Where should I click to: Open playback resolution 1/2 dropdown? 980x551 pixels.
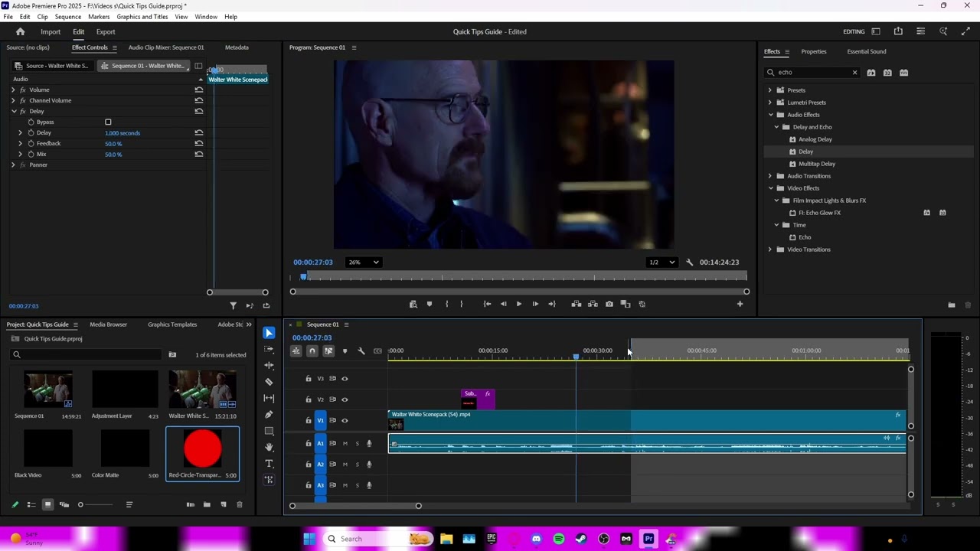661,262
